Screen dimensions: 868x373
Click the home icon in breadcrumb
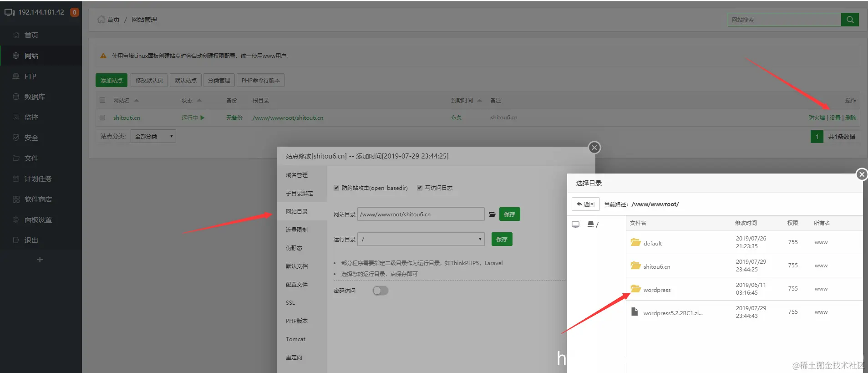point(101,19)
